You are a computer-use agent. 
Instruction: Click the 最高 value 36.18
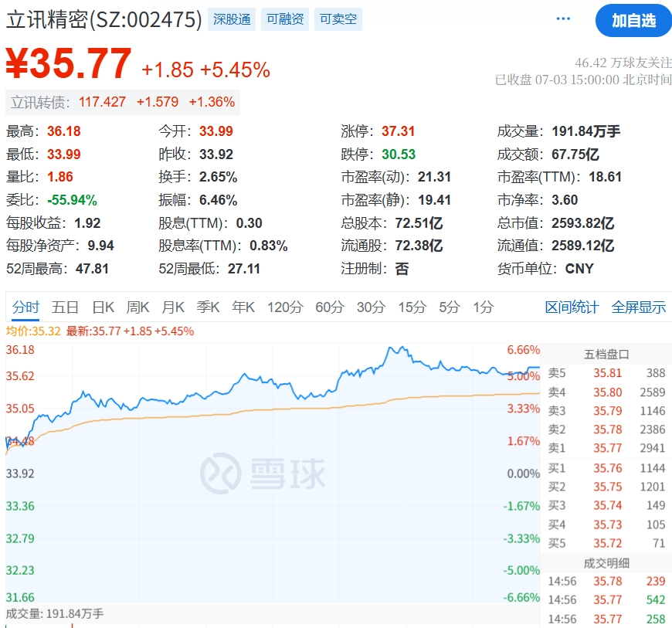point(64,131)
